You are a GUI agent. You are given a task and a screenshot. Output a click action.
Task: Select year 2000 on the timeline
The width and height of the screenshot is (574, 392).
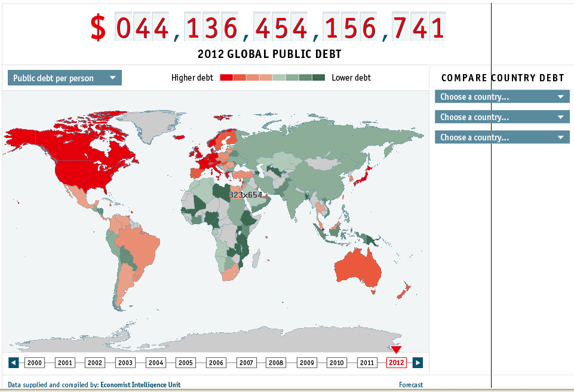(x=35, y=363)
